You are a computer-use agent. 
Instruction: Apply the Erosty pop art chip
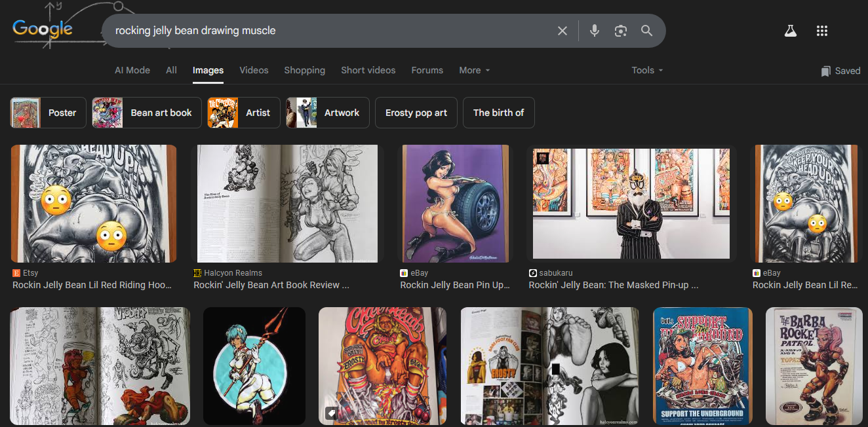[x=416, y=113]
